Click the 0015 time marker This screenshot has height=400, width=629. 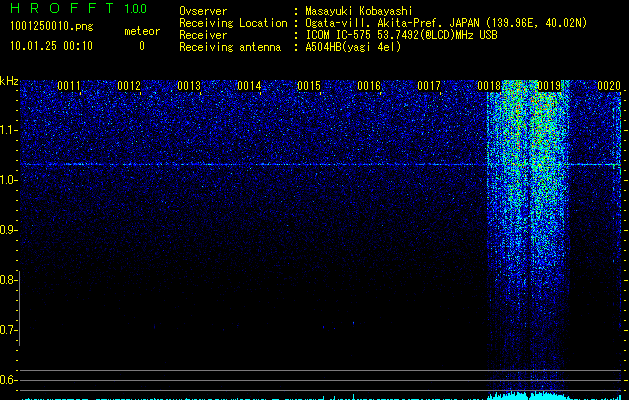(309, 86)
